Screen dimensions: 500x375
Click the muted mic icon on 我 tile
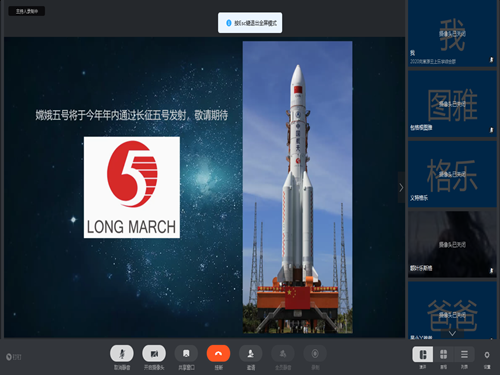pyautogui.click(x=491, y=60)
